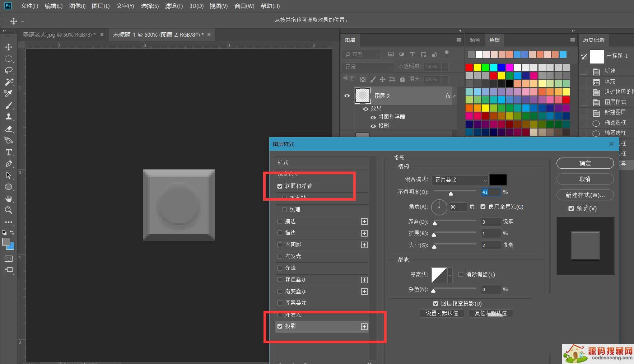Select the Zoom tool

[x=9, y=210]
